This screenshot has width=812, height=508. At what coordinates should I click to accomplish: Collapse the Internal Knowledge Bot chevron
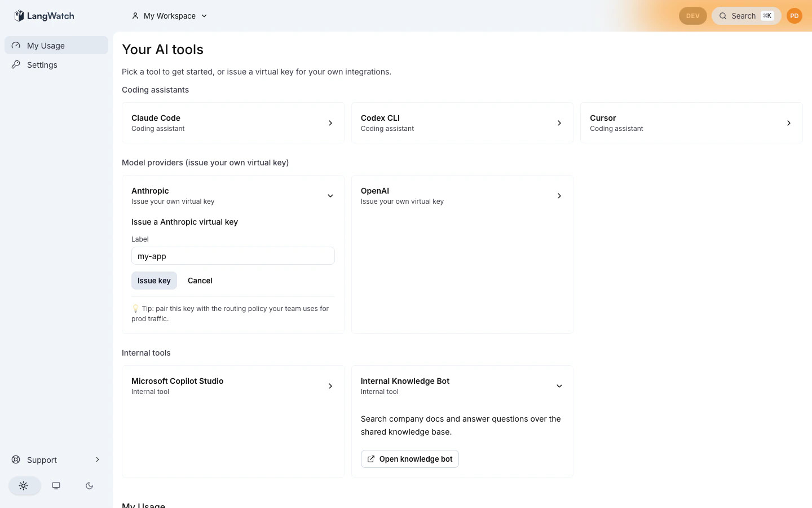click(x=559, y=386)
